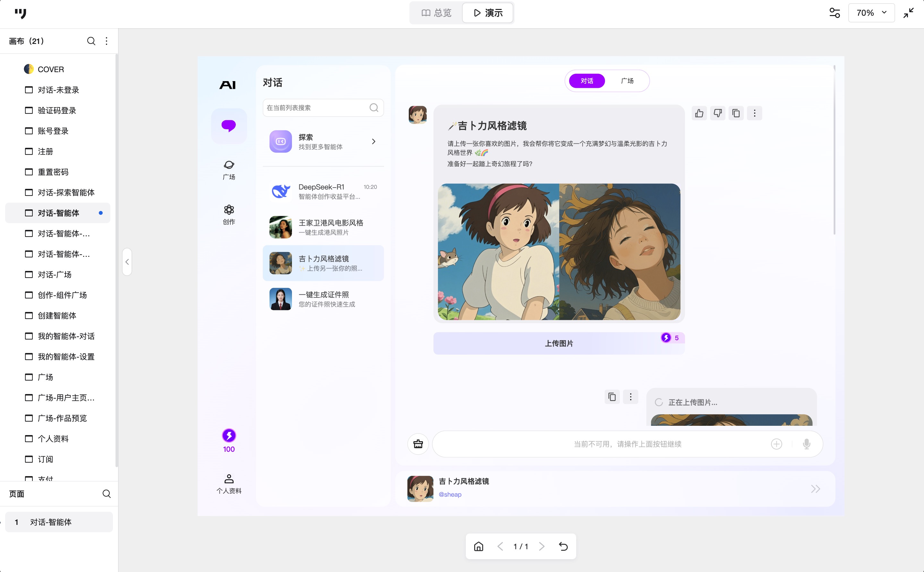Select 吉卜力风格滤镜 conversation in list

[323, 263]
